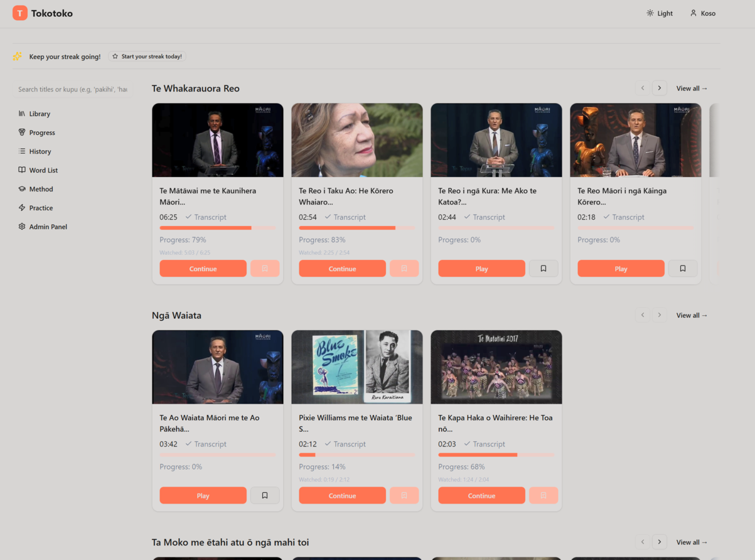Open View all for Ngā Waiata
The width and height of the screenshot is (755, 560).
(x=692, y=315)
